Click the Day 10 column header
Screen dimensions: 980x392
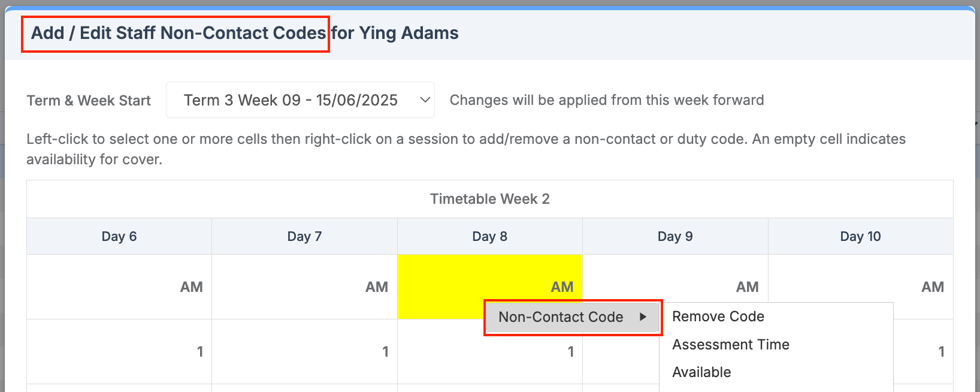(860, 236)
